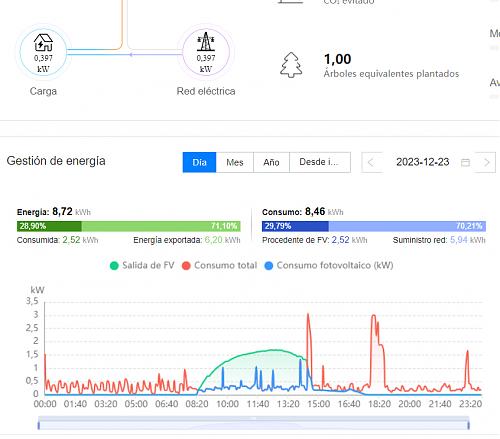Click the Consumo: 8,46 kWh value

[x=303, y=212]
